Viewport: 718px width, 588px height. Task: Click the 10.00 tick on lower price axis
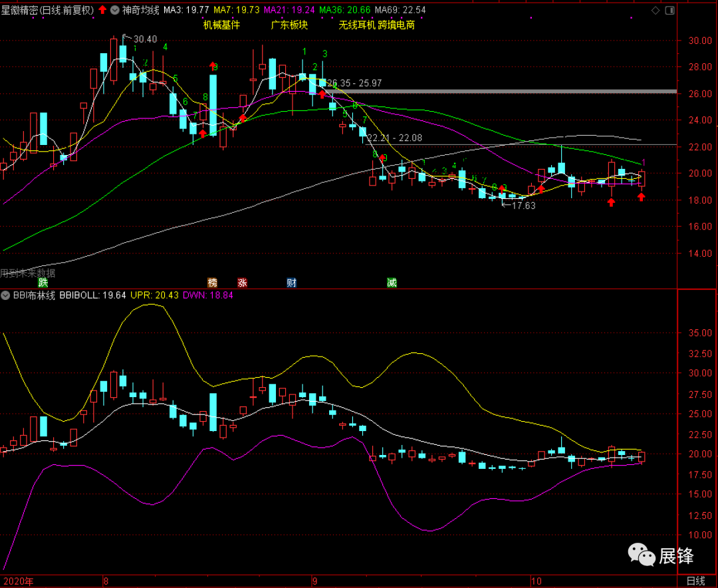click(x=700, y=535)
